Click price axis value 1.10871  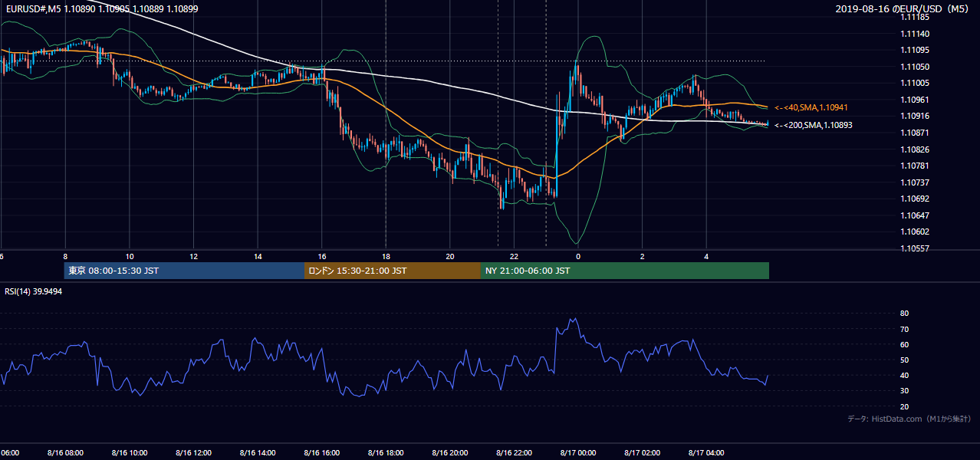pyautogui.click(x=915, y=133)
